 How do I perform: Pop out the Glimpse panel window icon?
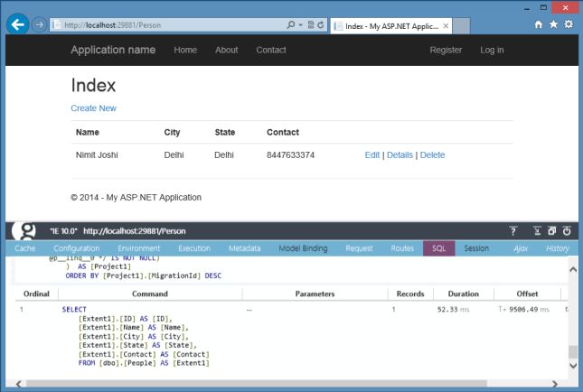551,231
